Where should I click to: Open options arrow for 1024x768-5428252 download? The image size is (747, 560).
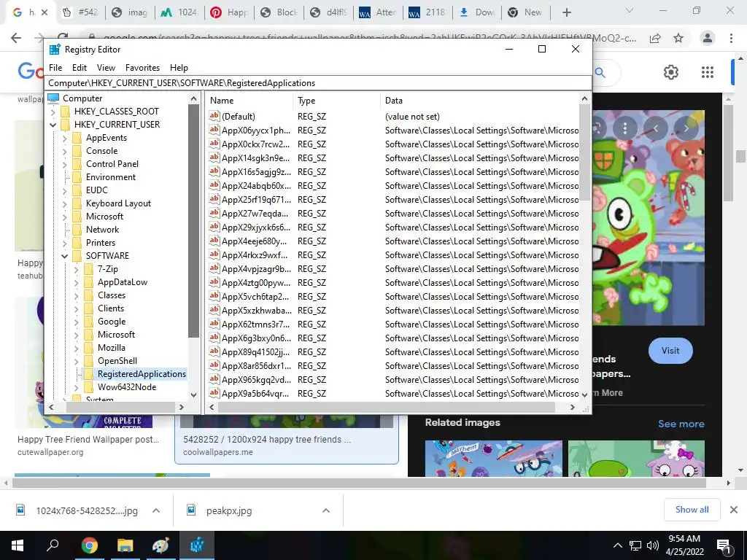coord(156,510)
